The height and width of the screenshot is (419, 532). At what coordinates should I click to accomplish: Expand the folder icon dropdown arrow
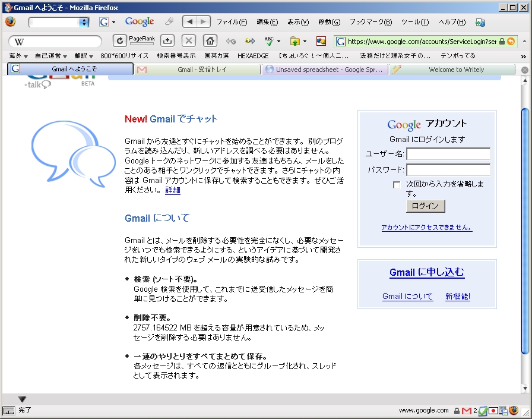[x=305, y=42]
